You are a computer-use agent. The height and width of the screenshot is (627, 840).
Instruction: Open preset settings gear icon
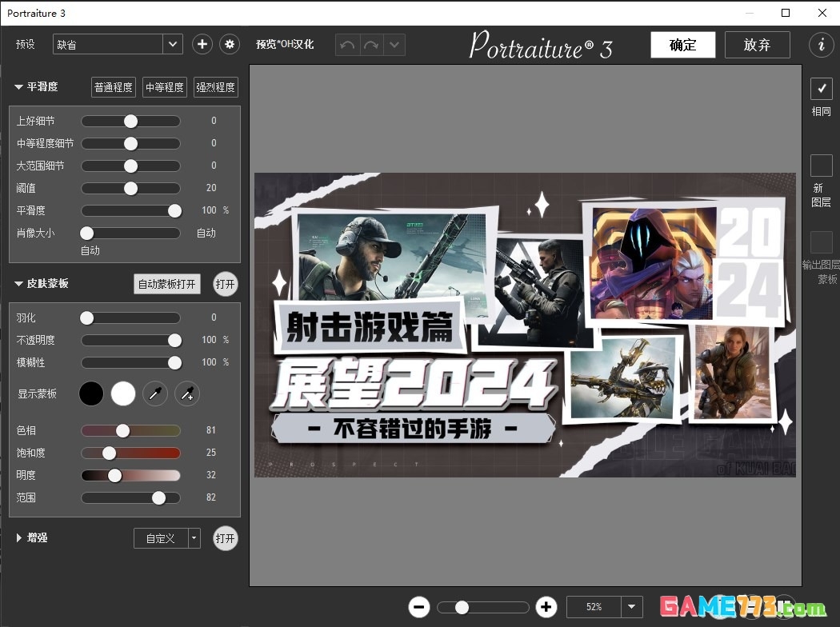click(230, 45)
